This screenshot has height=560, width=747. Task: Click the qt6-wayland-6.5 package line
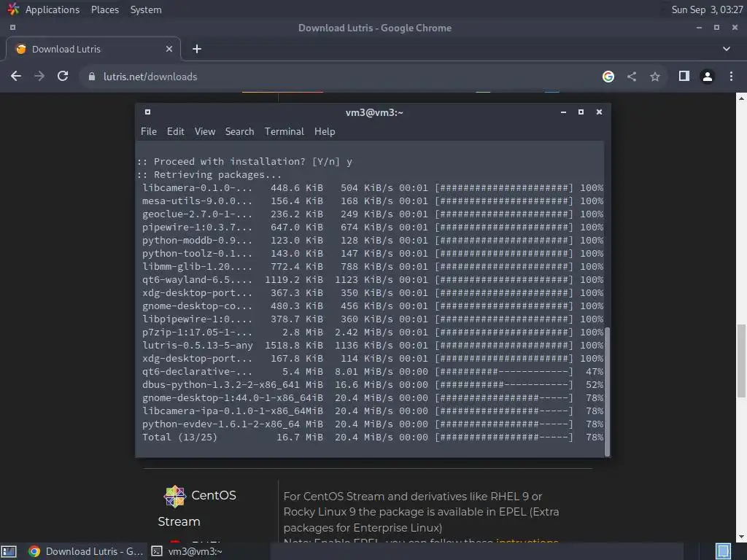[x=373, y=280]
